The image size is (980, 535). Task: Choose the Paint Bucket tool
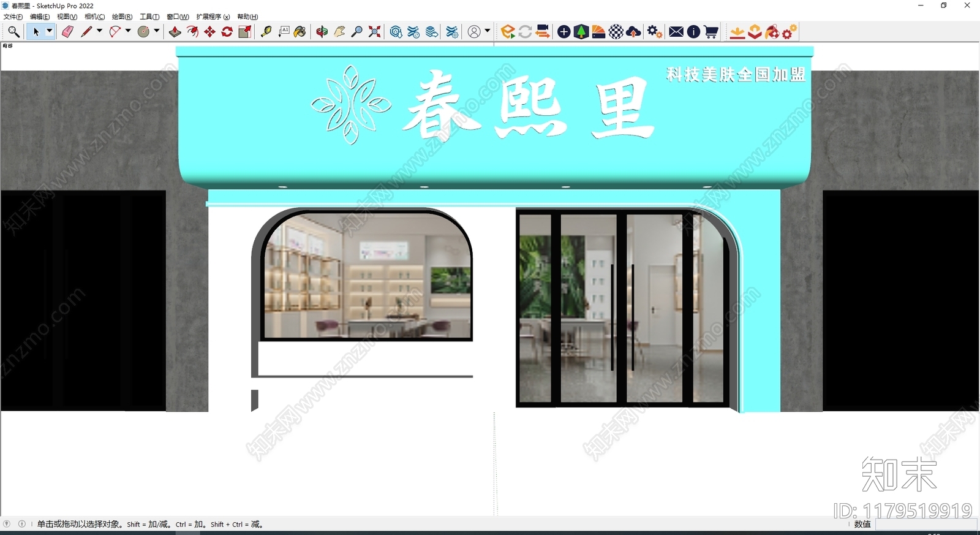point(300,32)
